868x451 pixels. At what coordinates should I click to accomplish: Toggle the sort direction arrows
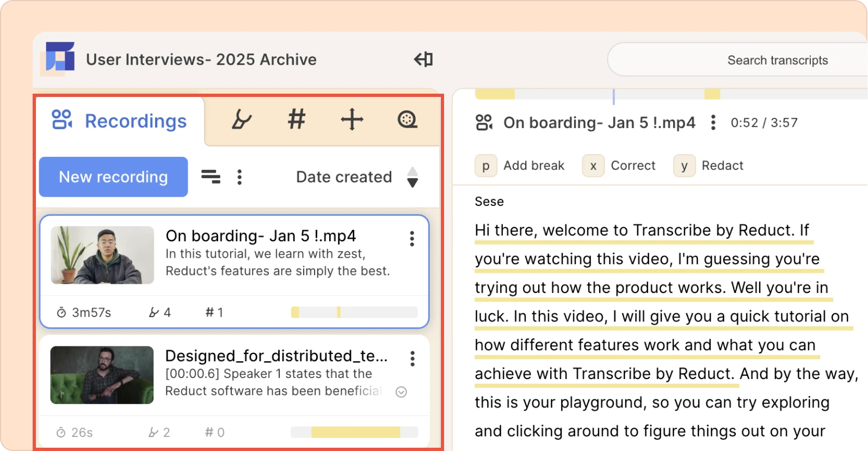pyautogui.click(x=413, y=177)
